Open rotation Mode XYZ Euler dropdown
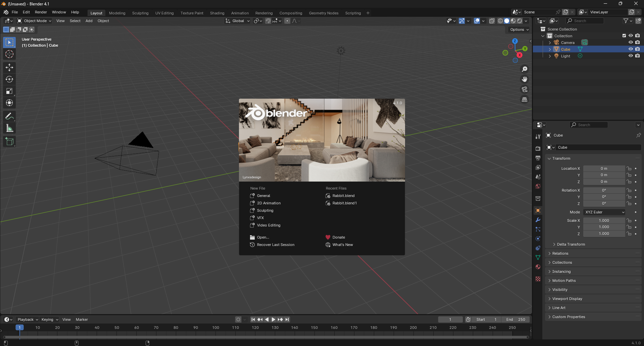Viewport: 644px width, 346px height. coord(604,212)
